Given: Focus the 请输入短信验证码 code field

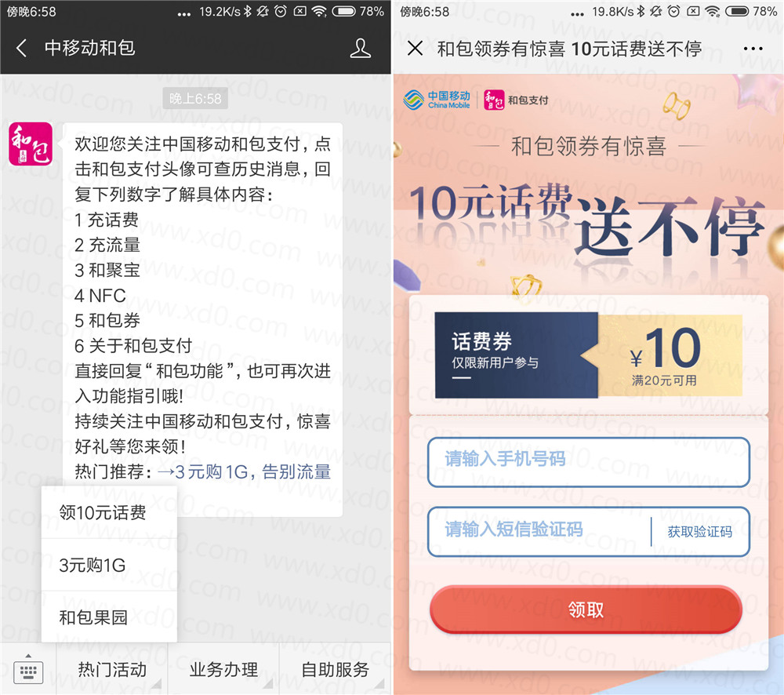Looking at the screenshot, I should click(x=539, y=531).
